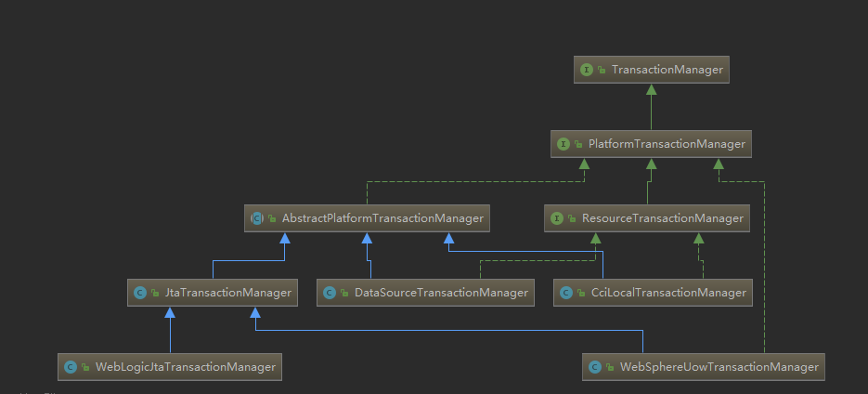Click the visibility icon beside WebSphereUowTransactionManager
The width and height of the screenshot is (868, 394).
(x=610, y=367)
